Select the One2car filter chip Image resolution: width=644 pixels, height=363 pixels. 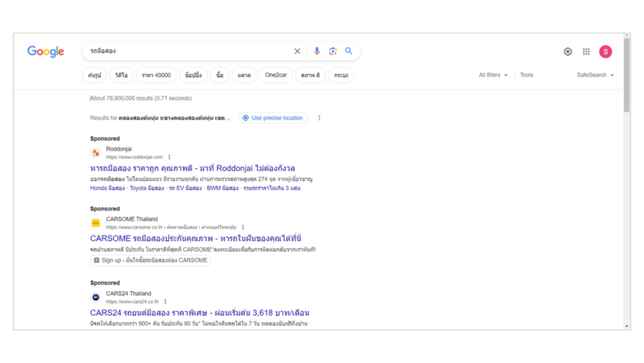pyautogui.click(x=276, y=75)
